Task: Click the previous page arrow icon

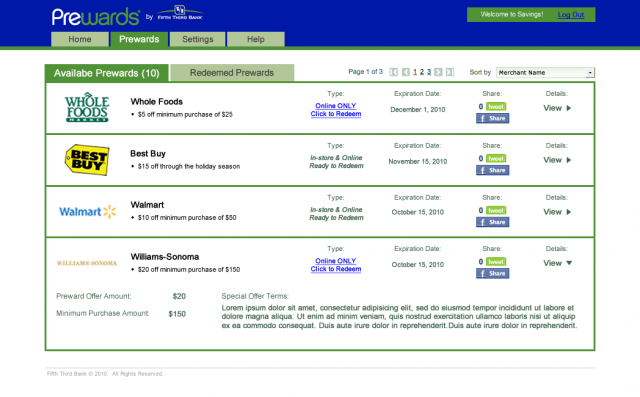Action: [406, 72]
